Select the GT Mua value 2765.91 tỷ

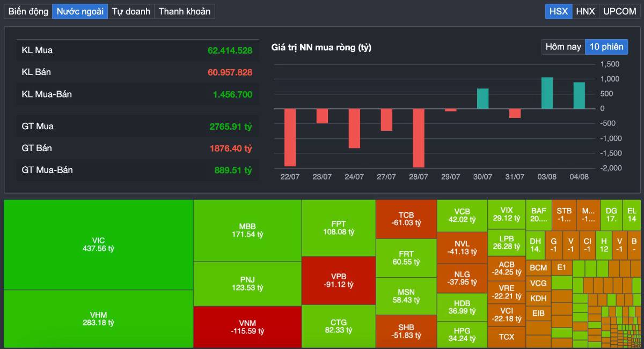click(x=231, y=127)
